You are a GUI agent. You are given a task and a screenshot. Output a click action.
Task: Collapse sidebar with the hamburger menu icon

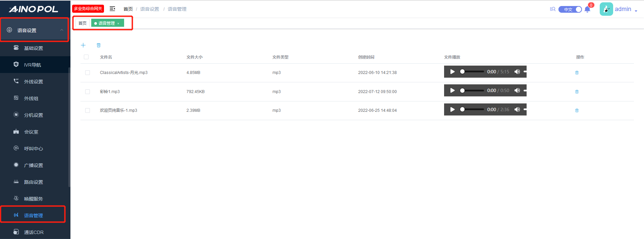(x=112, y=9)
